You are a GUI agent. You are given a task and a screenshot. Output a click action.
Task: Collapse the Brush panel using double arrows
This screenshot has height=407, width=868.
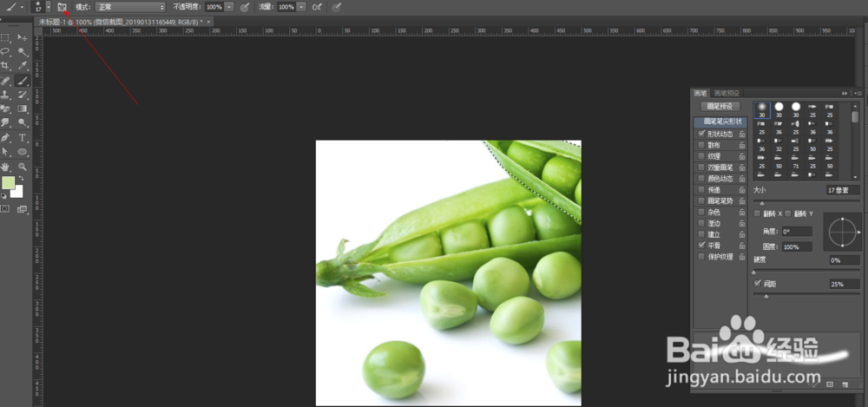[845, 93]
